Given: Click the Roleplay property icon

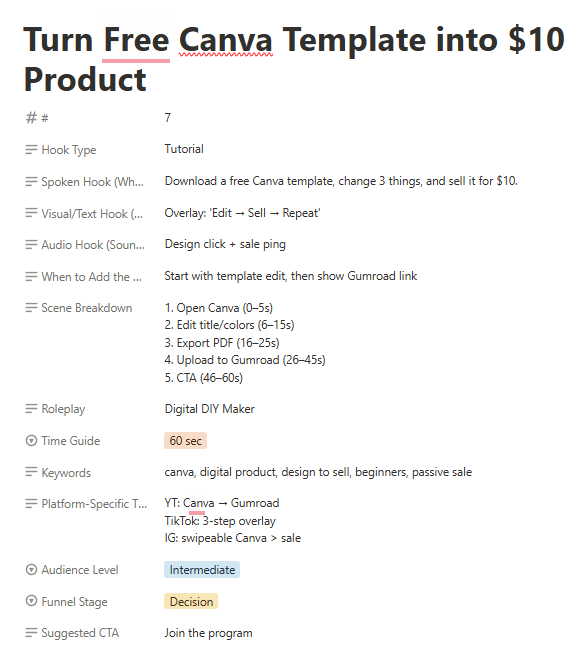Looking at the screenshot, I should (x=31, y=409).
